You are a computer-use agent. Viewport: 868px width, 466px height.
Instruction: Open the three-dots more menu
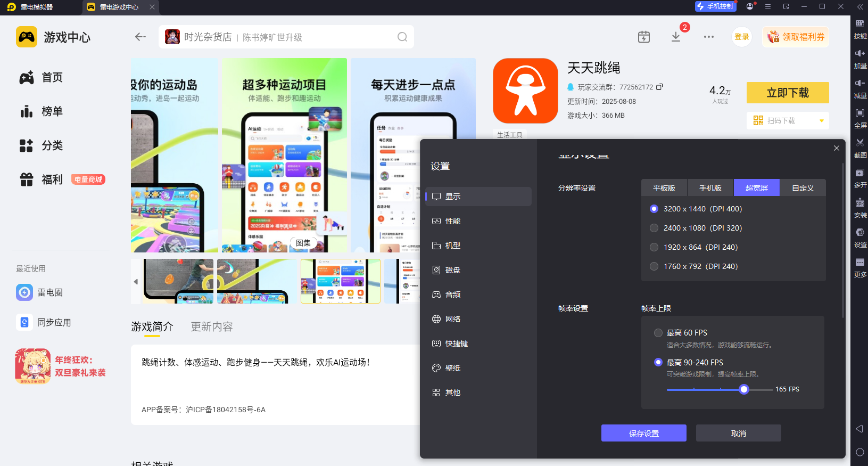(x=709, y=37)
